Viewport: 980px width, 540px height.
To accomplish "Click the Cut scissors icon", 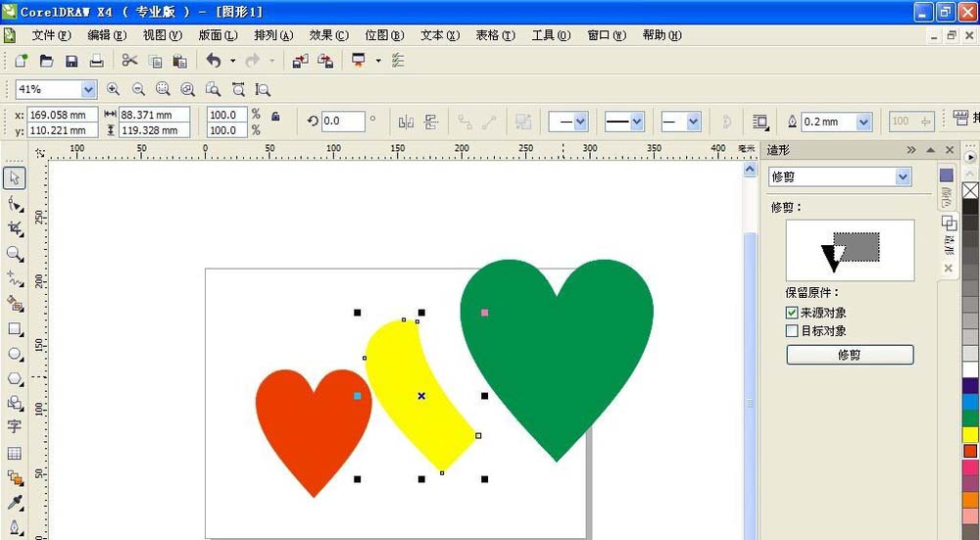I will 129,61.
